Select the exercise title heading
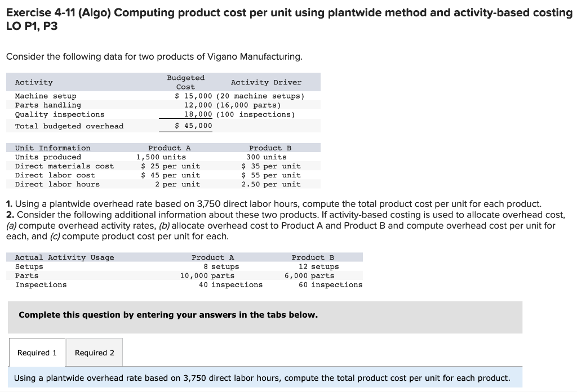Screen dimensions: 577x392 click(288, 12)
